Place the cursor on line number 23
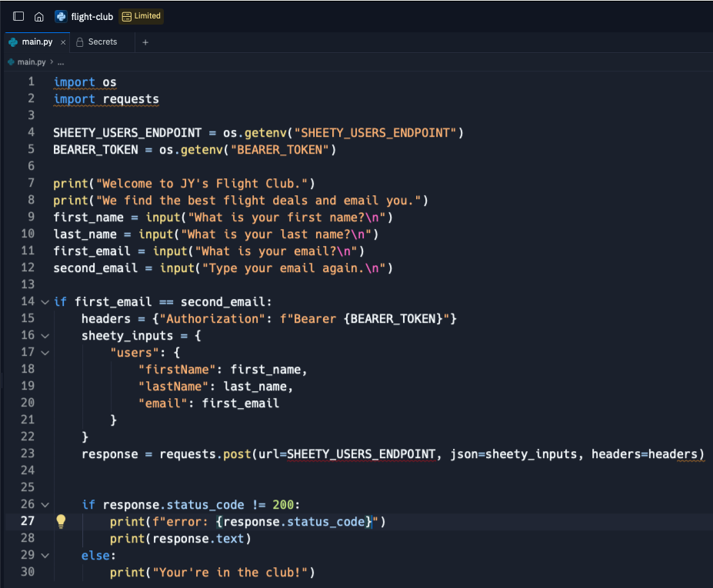713x588 pixels. [x=28, y=453]
